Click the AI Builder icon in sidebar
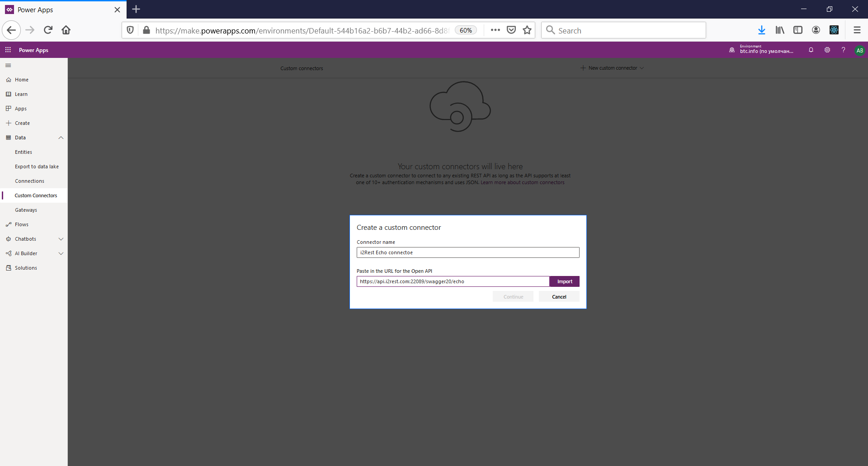This screenshot has width=868, height=466. [9, 253]
